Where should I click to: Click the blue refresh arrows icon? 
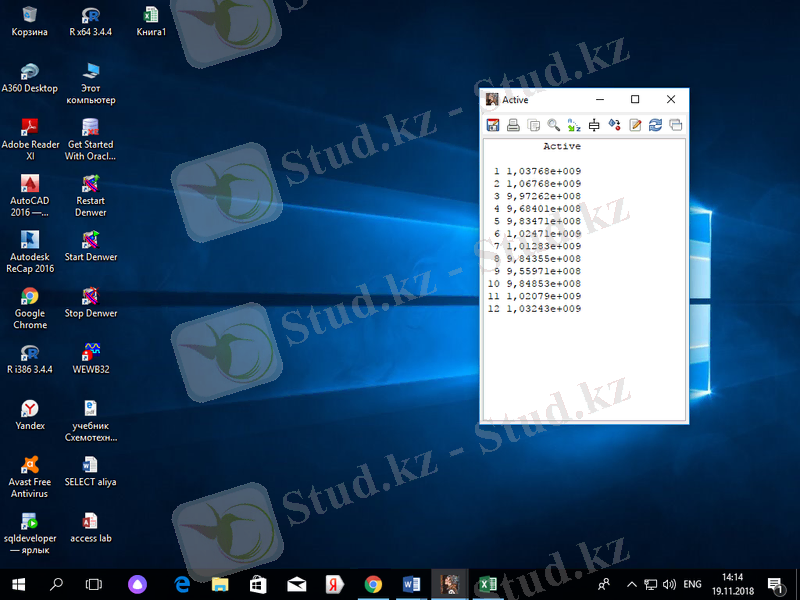(655, 125)
